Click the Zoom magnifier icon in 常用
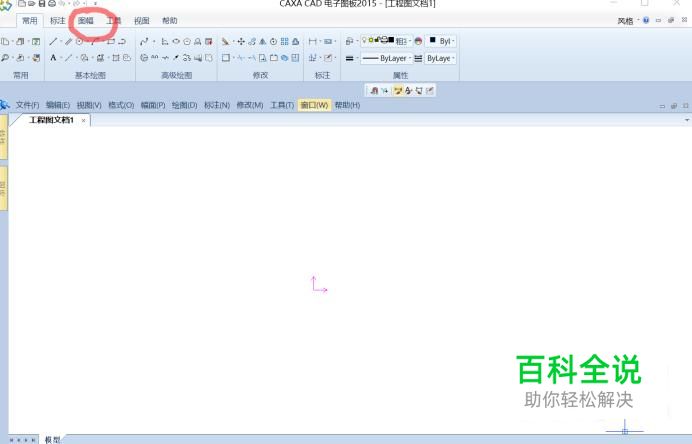Viewport: 692px width, 444px height. 5,58
